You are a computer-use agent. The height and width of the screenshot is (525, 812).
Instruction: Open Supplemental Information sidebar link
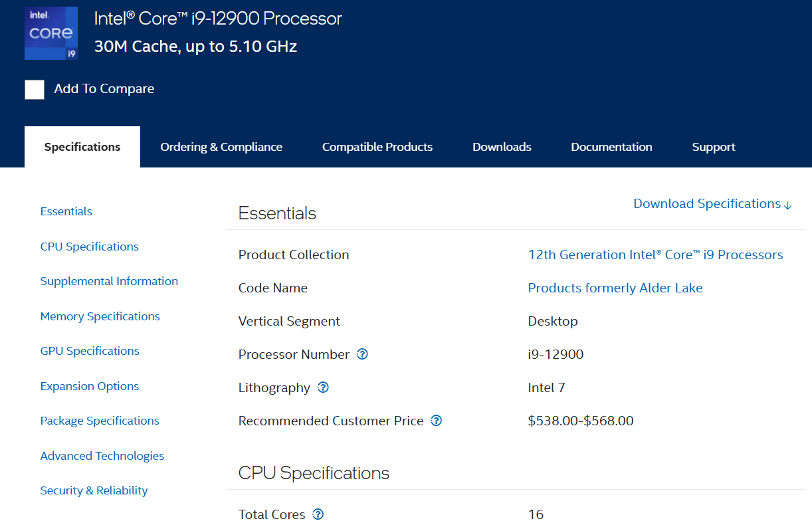(109, 281)
